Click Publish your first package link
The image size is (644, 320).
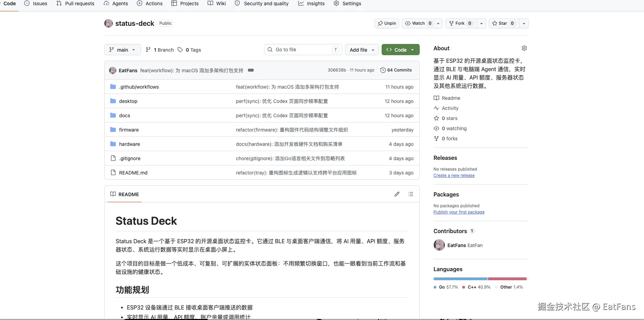[x=459, y=212]
